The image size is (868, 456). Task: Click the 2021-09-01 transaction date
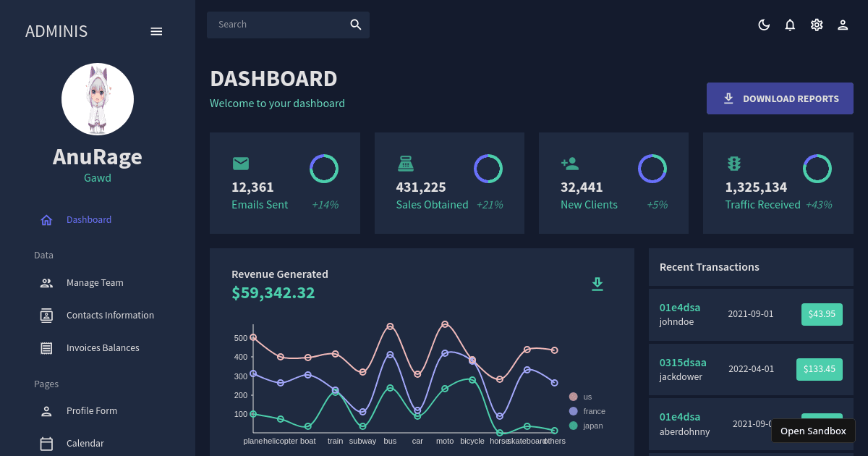coord(751,314)
